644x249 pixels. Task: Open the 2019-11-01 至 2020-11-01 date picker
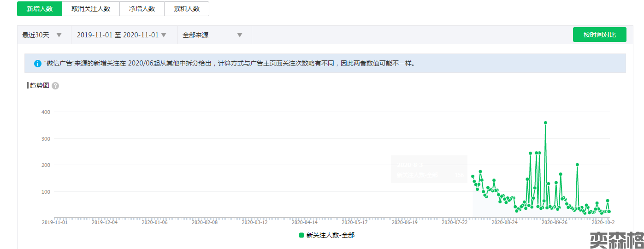(121, 35)
